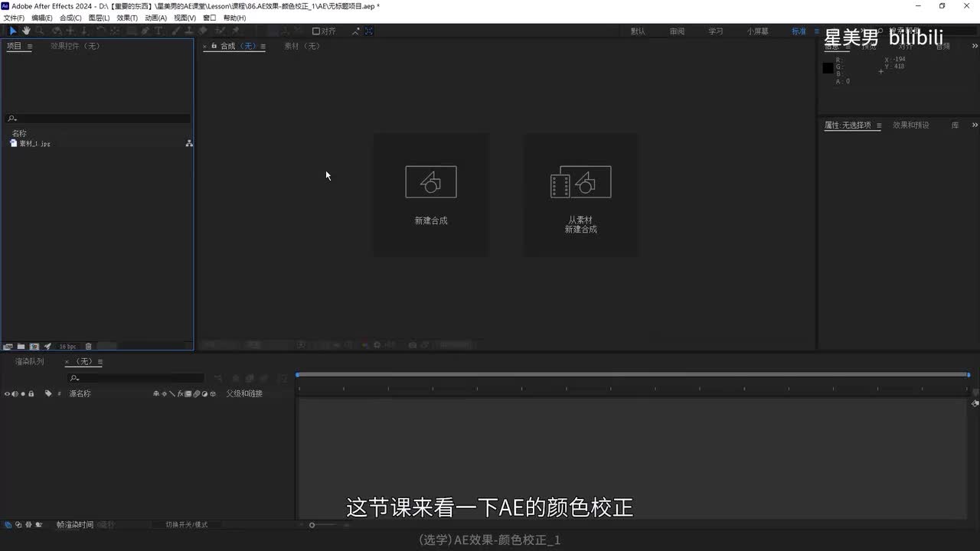980x551 pixels.
Task: Click the 源名称 column header
Action: pos(80,394)
